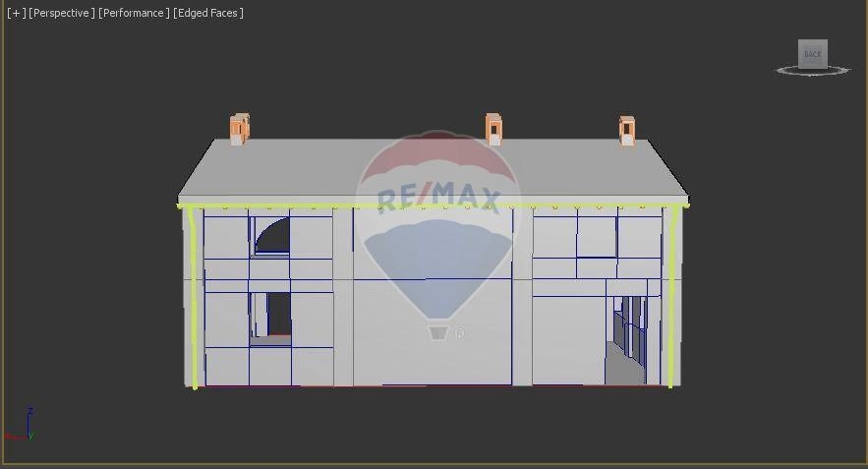Viewport: 868px width, 469px height.
Task: Select the left orange chimney on the roof
Action: click(x=239, y=128)
